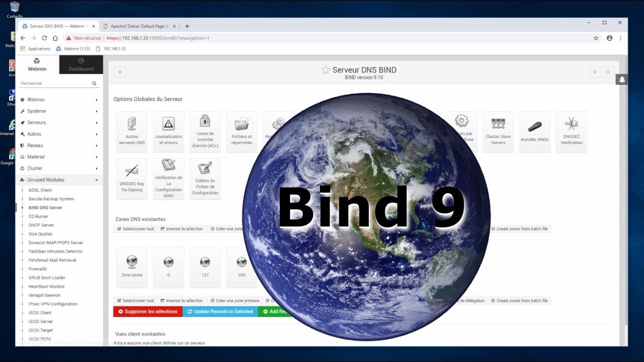Click upper Create zones from batch file

point(520,229)
